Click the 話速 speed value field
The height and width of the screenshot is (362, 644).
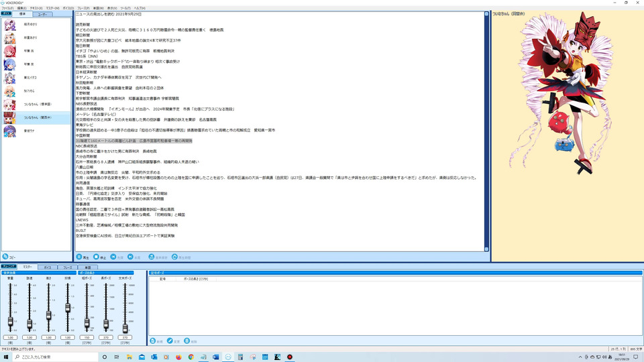[30, 337]
